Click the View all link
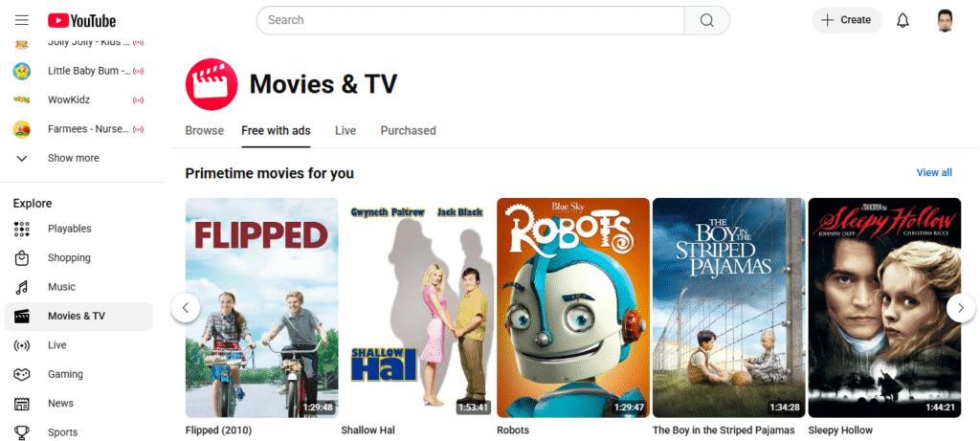Viewport: 980px width, 441px height. 934,172
